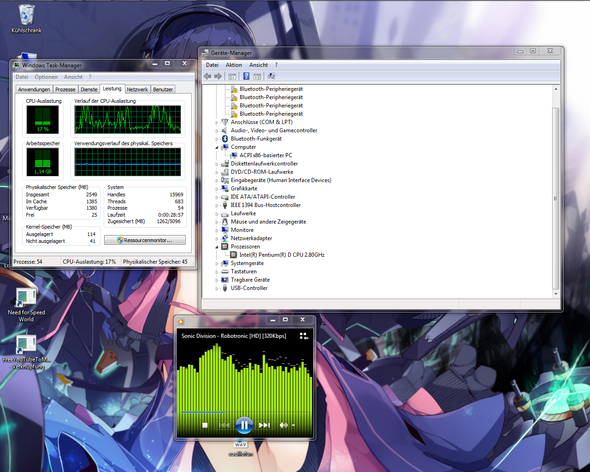
Task: Click forward arrow in Geräte-Manager toolbar
Action: [x=218, y=76]
